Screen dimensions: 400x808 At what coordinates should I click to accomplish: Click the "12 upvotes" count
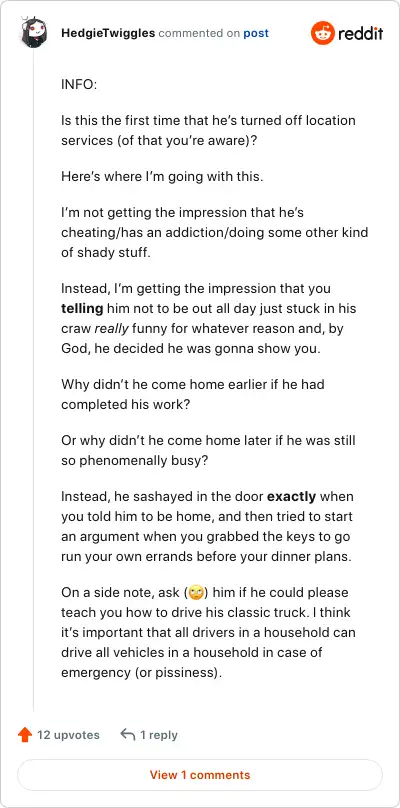coord(68,735)
